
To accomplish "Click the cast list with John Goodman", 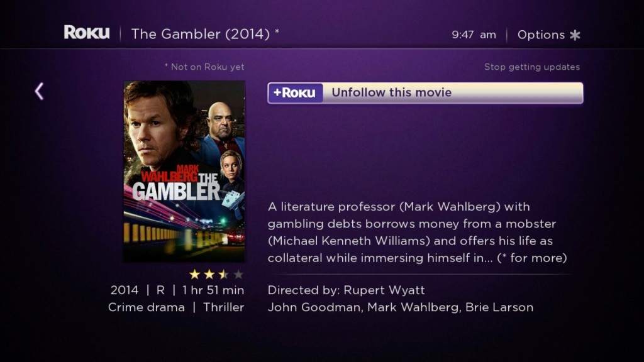I will click(x=401, y=307).
